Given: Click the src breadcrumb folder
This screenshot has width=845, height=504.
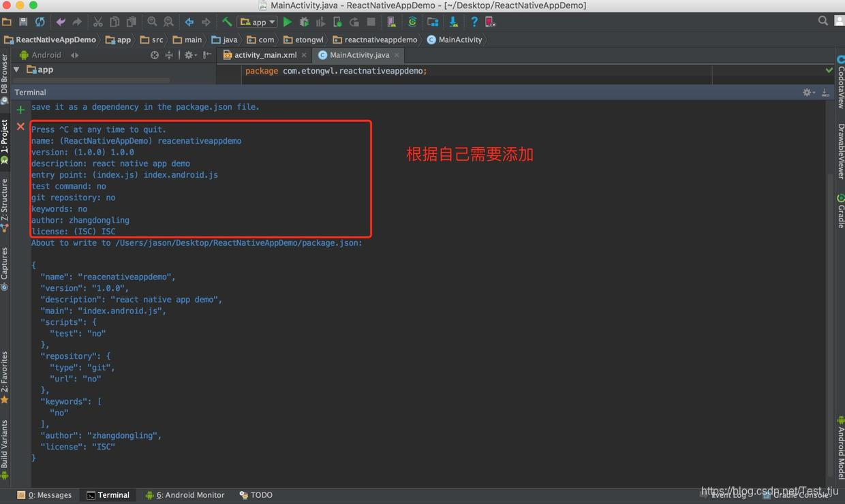Looking at the screenshot, I should click(x=152, y=40).
